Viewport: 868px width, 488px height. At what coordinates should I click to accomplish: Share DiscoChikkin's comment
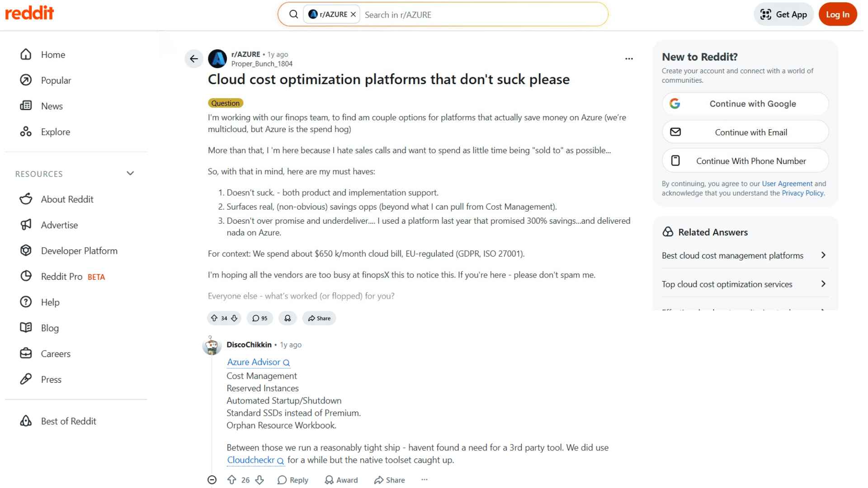pos(390,480)
